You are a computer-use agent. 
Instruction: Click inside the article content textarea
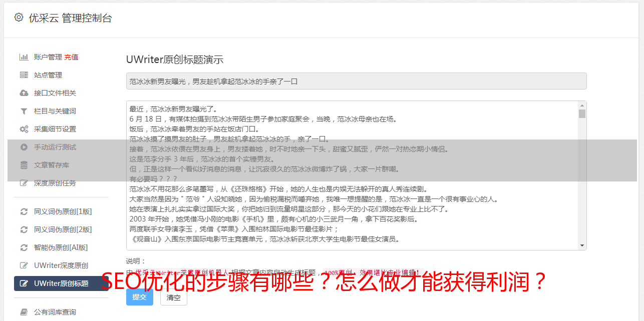tap(352, 175)
